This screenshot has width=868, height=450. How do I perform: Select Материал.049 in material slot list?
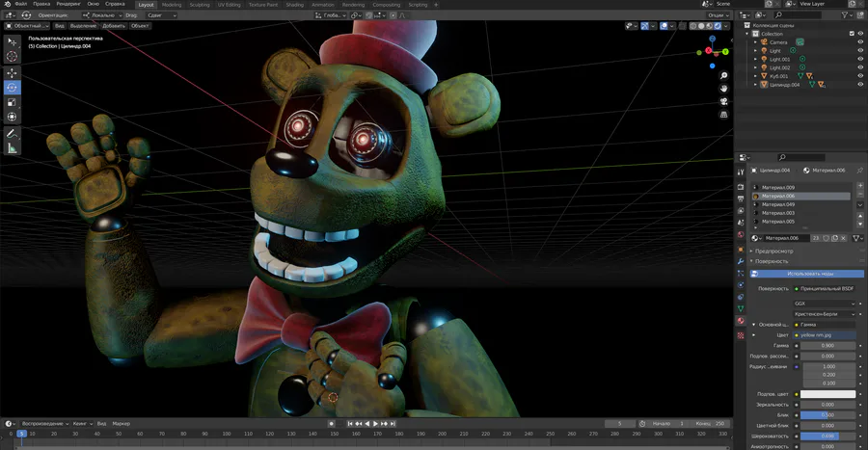click(x=801, y=204)
